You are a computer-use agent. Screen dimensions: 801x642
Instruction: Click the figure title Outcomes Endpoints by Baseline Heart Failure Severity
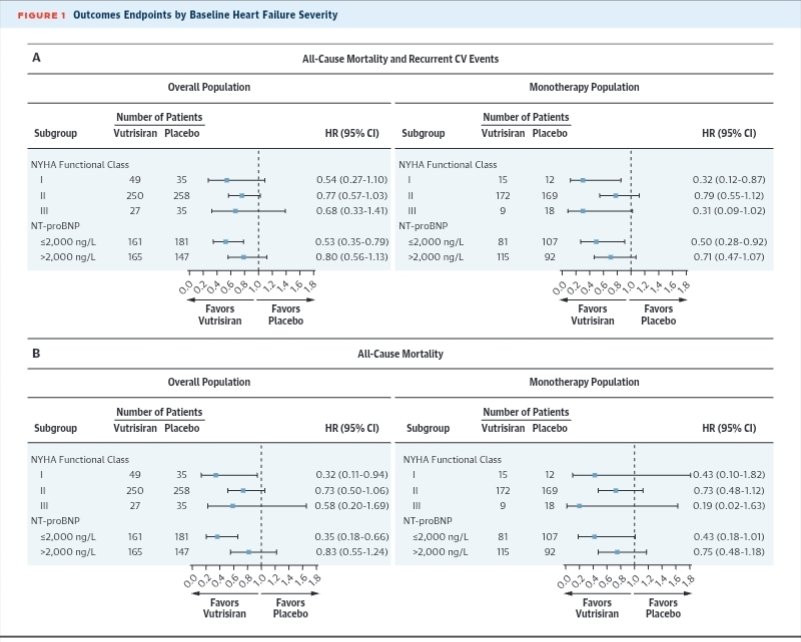[205, 15]
